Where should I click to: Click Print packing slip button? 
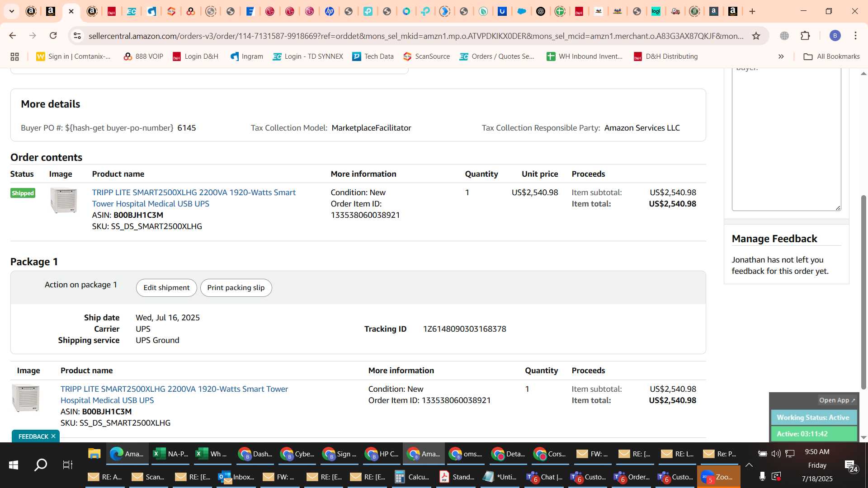(236, 288)
